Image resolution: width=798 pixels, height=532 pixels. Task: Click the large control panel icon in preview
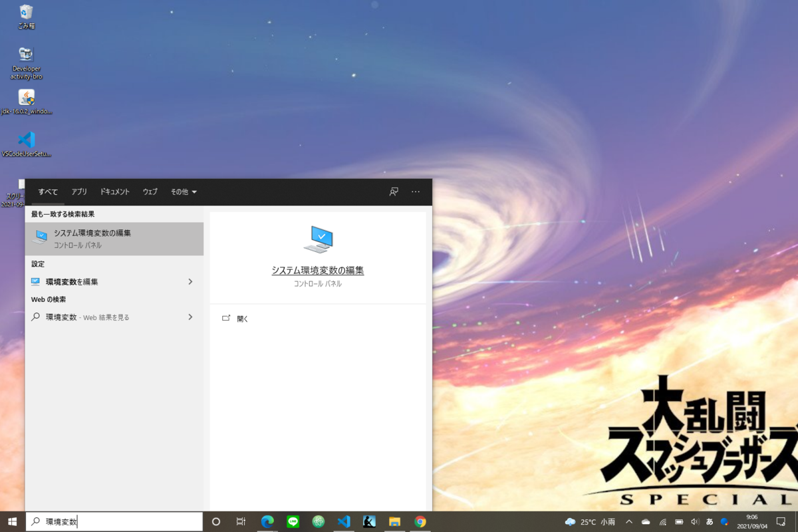pyautogui.click(x=318, y=239)
